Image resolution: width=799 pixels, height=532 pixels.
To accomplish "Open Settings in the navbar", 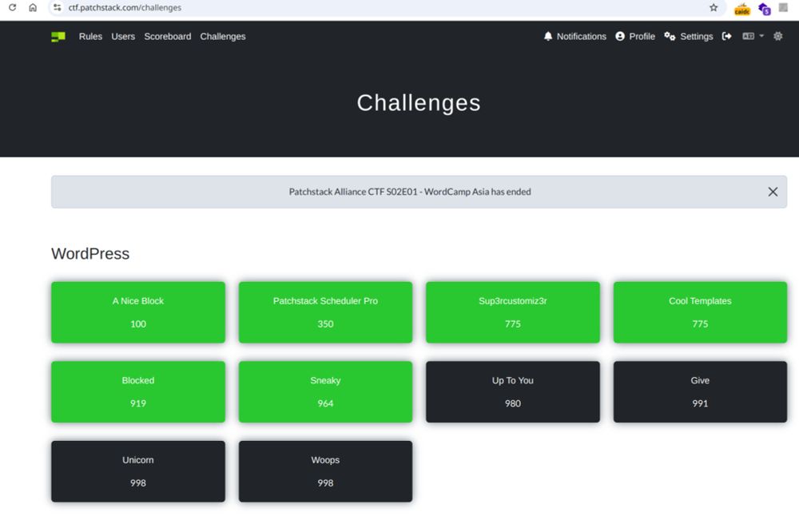I will tap(689, 37).
